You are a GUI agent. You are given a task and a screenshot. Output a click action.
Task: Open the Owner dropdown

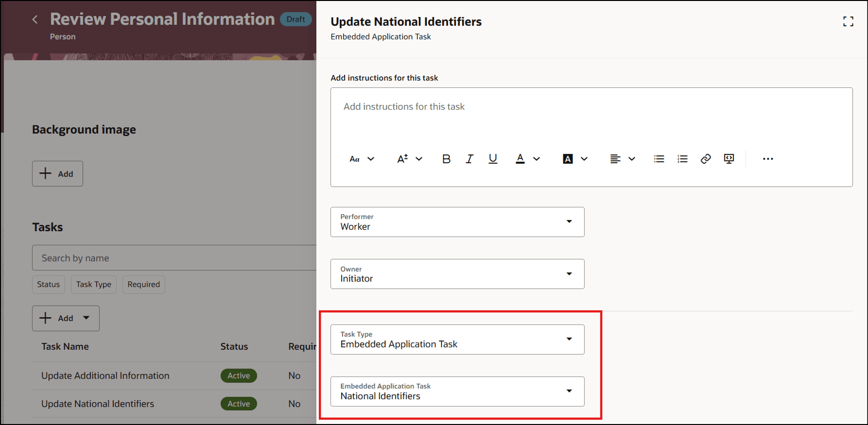tap(457, 274)
